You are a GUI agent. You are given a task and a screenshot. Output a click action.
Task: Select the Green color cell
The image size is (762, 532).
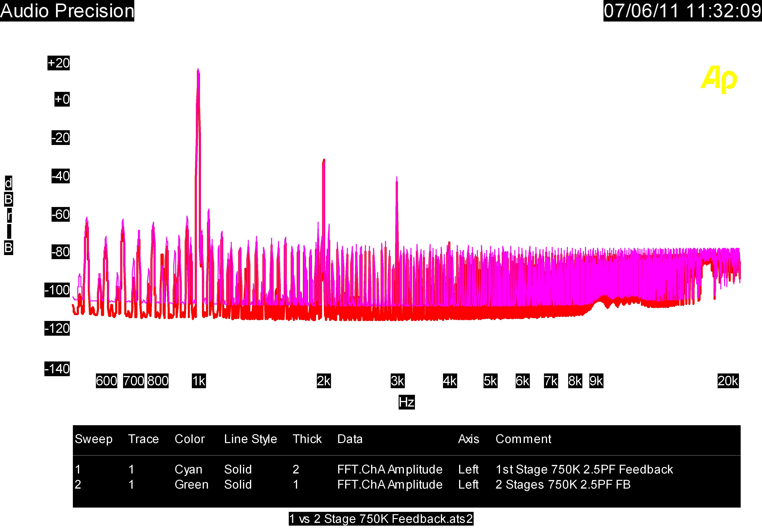(x=191, y=485)
